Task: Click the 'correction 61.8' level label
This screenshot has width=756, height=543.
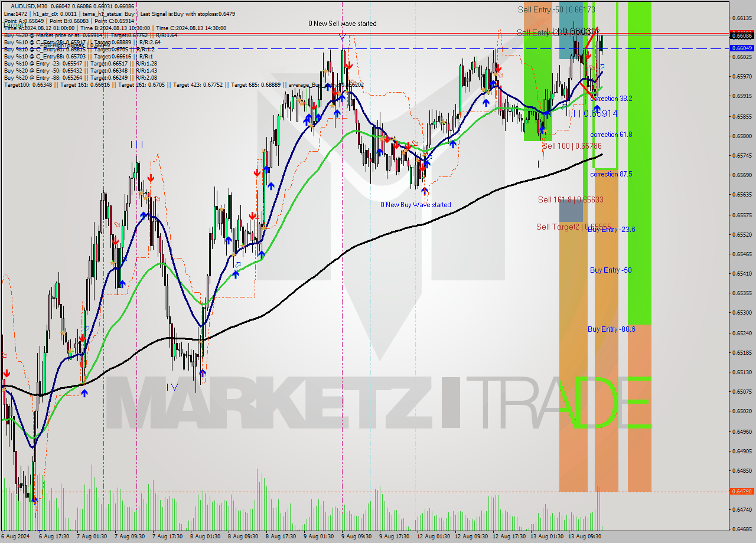Action: click(x=611, y=135)
